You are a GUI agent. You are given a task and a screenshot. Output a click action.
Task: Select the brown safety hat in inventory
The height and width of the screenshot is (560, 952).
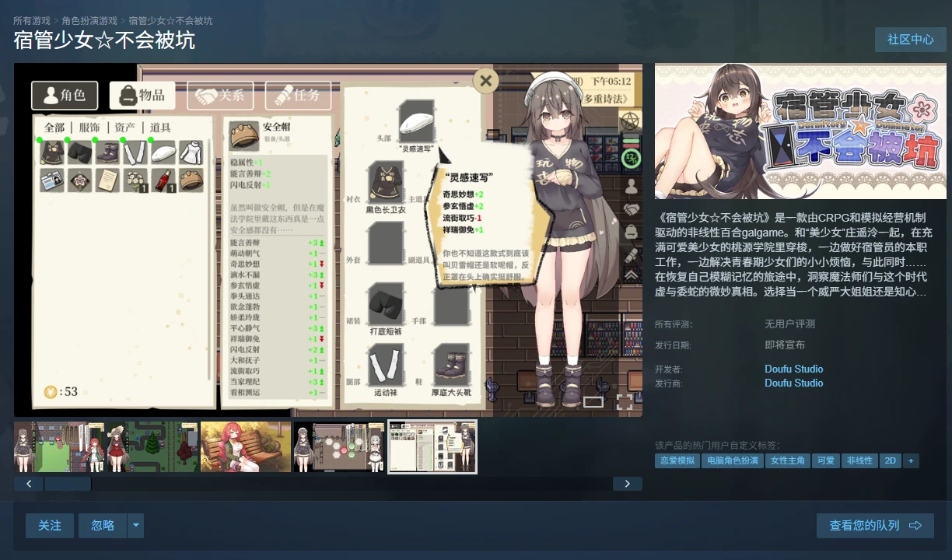click(x=191, y=180)
